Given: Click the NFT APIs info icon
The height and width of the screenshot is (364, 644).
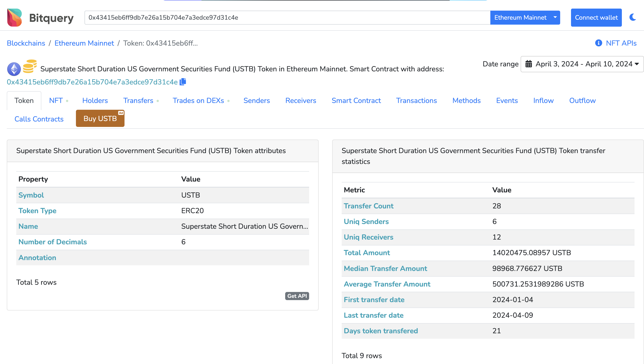Looking at the screenshot, I should [x=599, y=43].
